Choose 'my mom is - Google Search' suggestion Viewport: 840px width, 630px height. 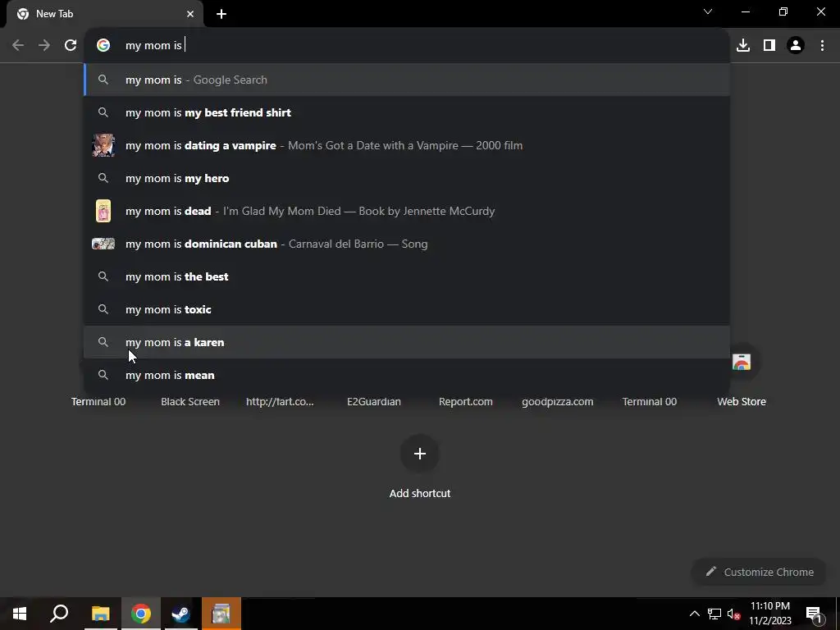coord(407,80)
